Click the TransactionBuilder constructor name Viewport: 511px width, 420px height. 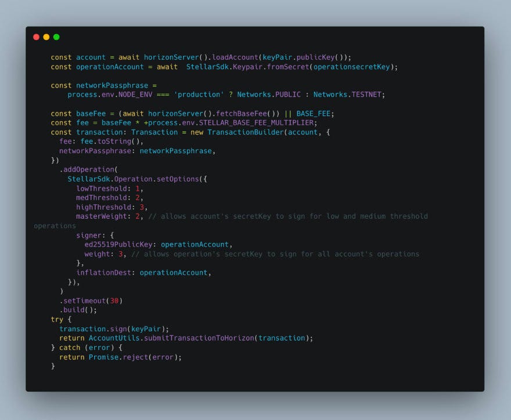coord(246,132)
